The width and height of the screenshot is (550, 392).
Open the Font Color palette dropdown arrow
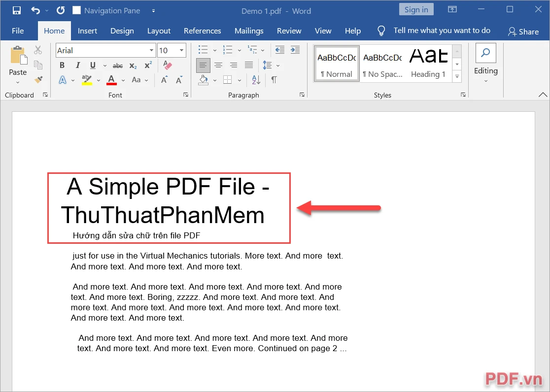pos(123,80)
